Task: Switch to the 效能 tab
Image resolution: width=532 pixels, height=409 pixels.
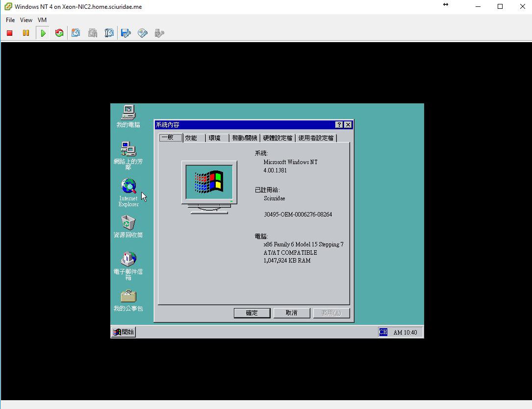Action: click(194, 138)
